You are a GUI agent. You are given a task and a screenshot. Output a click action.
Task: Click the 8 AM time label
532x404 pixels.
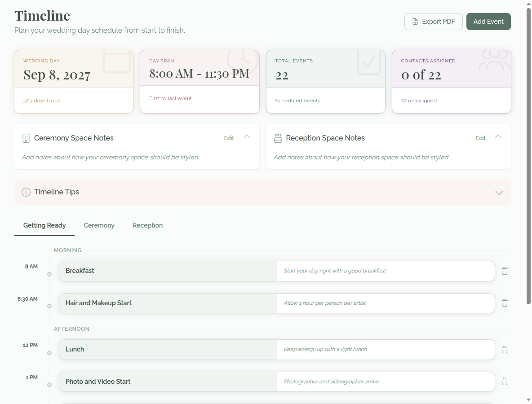(31, 266)
